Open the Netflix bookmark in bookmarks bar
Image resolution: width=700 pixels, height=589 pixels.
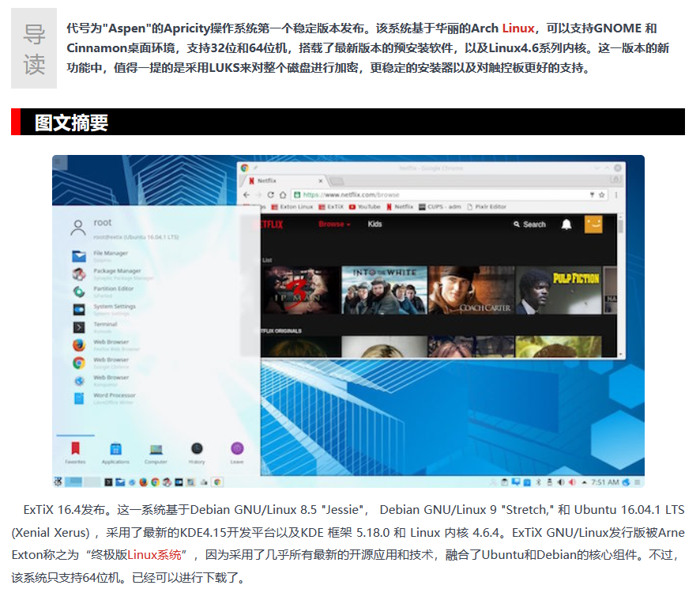point(400,207)
